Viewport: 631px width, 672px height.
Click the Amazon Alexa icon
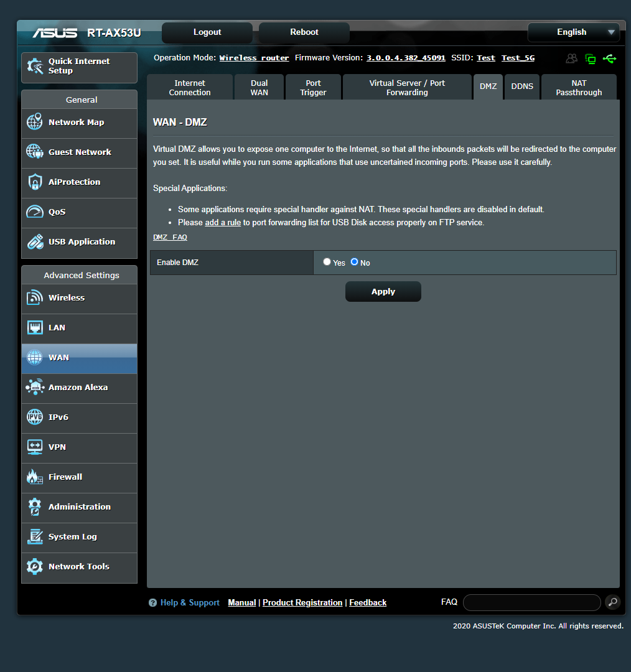tap(35, 387)
